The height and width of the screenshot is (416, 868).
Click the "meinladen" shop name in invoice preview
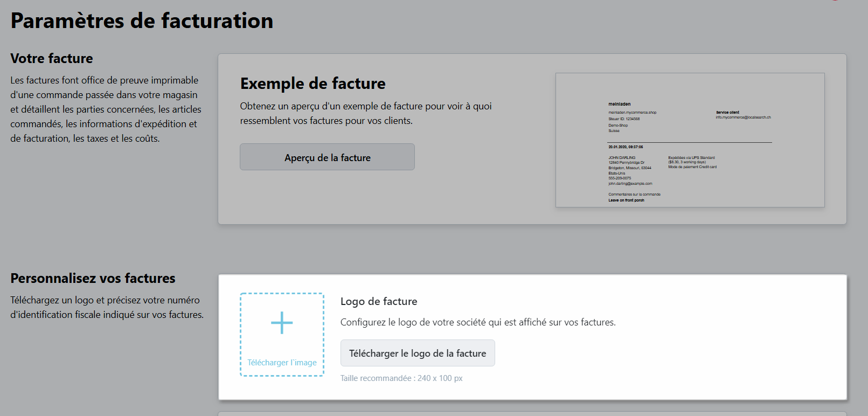(619, 104)
